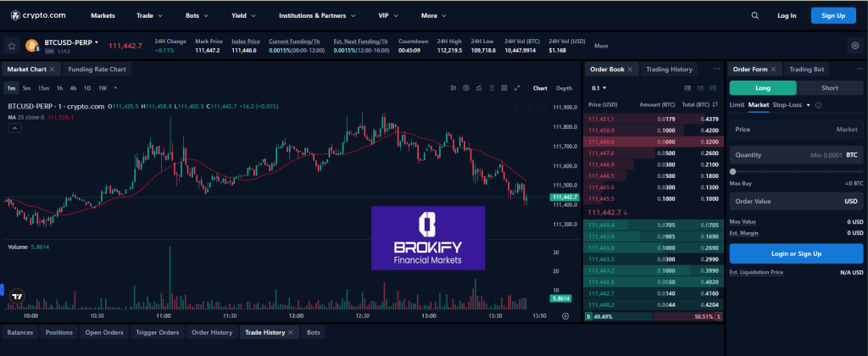
Task: Open the search magnifier in the header
Action: point(755,15)
